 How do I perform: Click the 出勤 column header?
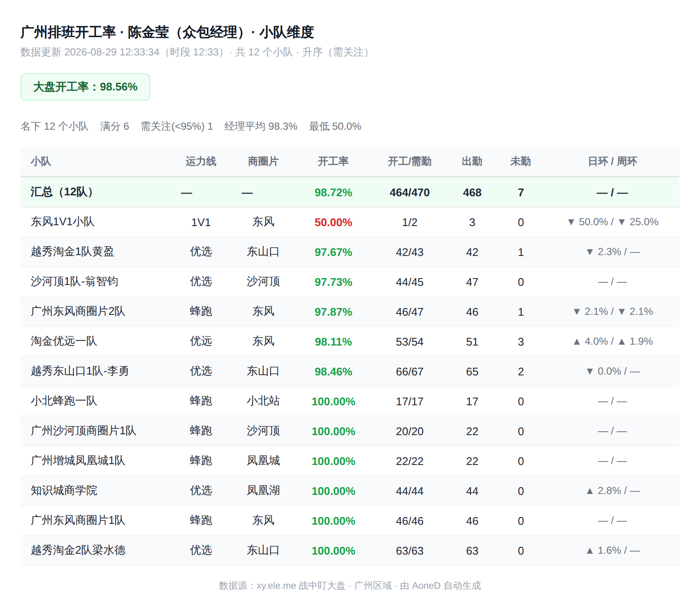pyautogui.click(x=472, y=161)
